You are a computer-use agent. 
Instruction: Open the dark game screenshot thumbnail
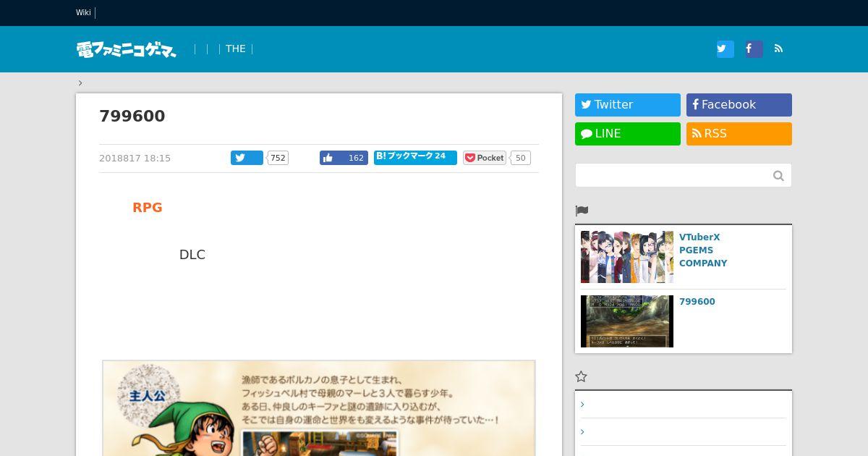pos(627,321)
